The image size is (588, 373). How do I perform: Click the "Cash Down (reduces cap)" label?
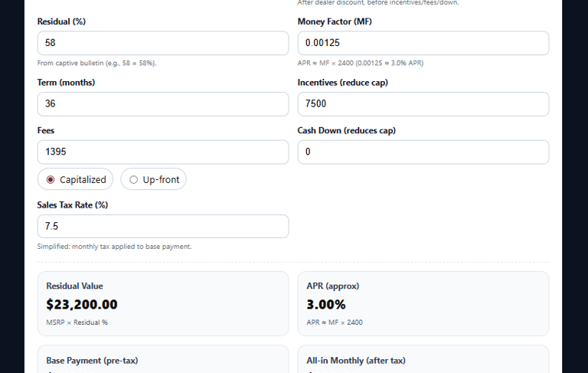pos(345,131)
